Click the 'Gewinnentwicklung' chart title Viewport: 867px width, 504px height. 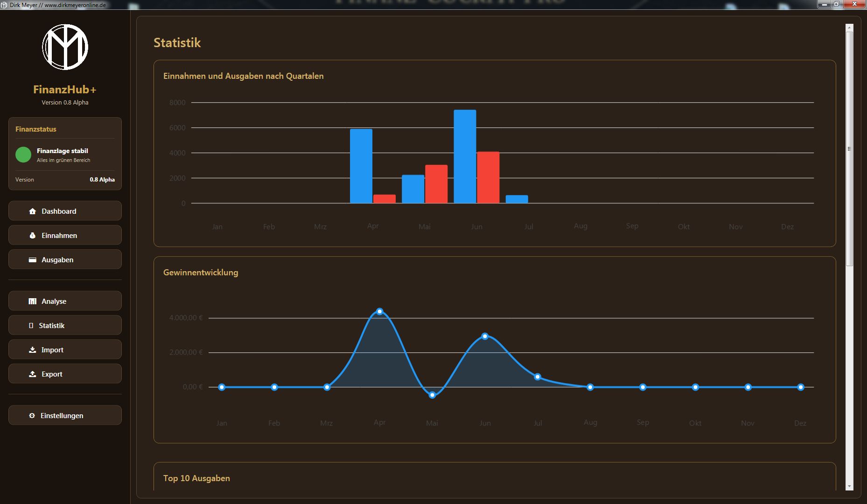[x=201, y=273]
